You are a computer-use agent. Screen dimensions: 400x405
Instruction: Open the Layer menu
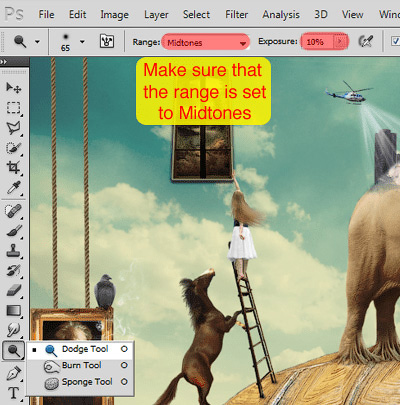coord(156,15)
